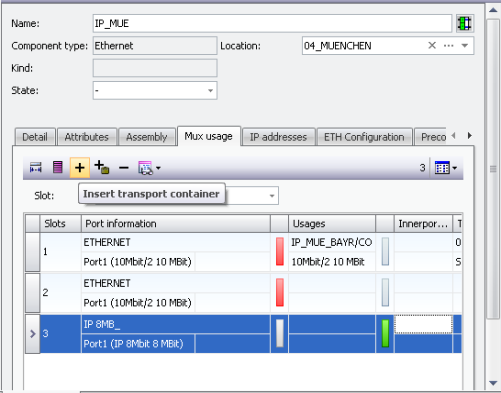Click into the Name field IP_MUE
The width and height of the screenshot is (501, 393).
coord(272,23)
